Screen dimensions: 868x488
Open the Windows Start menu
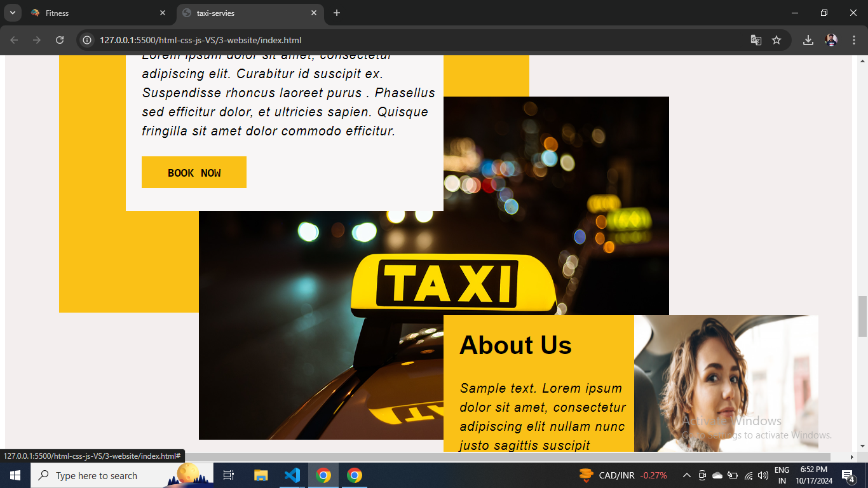pyautogui.click(x=15, y=475)
